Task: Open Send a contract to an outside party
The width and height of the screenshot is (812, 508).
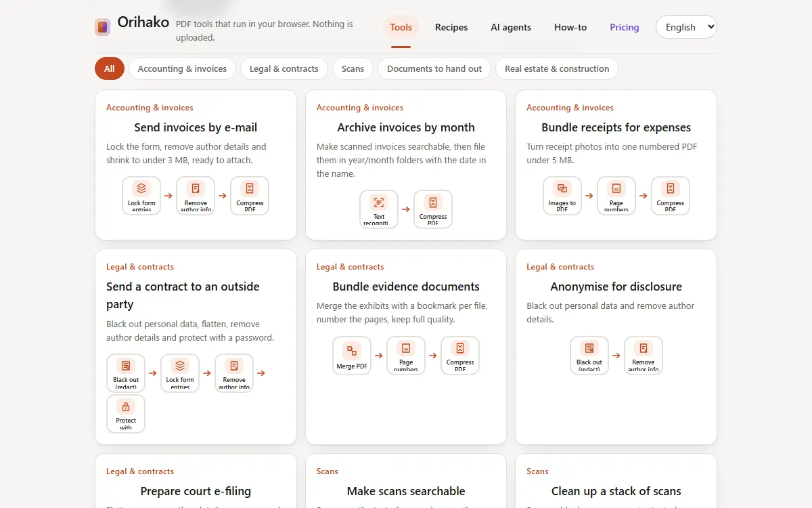Action: (x=183, y=295)
